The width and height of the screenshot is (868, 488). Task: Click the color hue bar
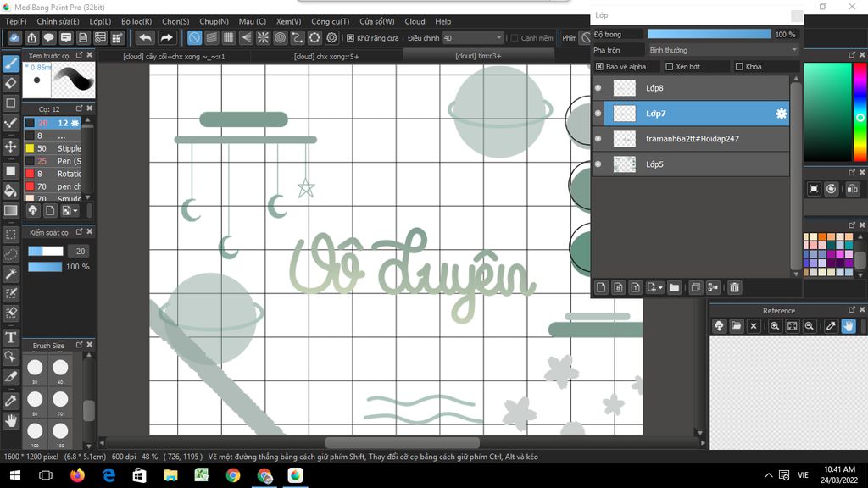coord(860,112)
